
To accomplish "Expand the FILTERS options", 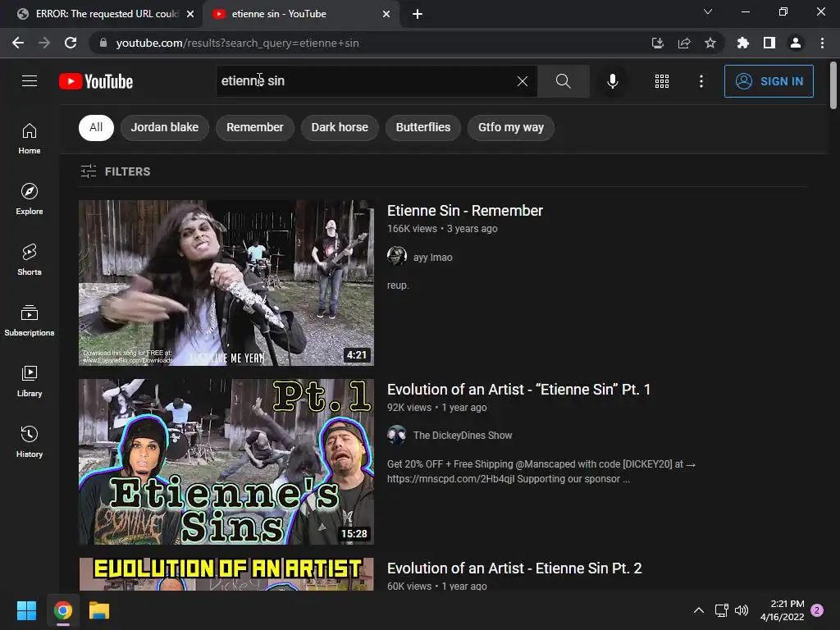I will (x=116, y=171).
